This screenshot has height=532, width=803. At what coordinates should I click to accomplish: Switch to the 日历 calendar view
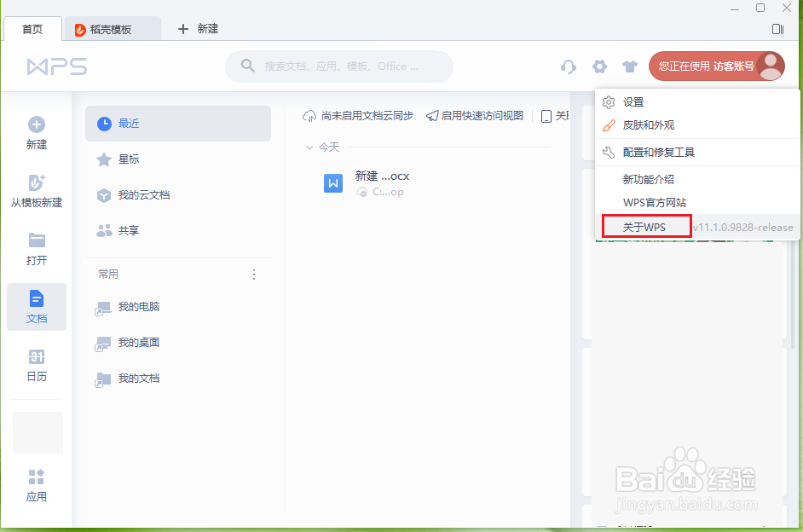[36, 365]
